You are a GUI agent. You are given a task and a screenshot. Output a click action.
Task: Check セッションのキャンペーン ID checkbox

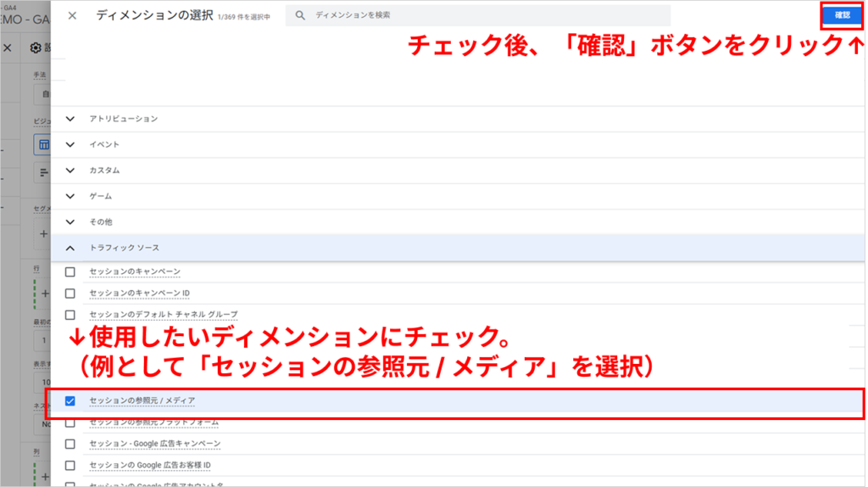(70, 293)
